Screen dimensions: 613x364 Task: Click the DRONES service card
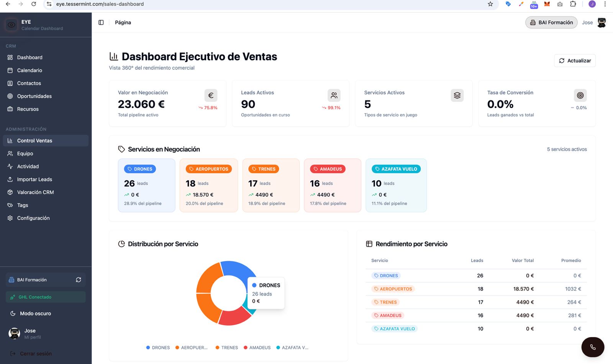tap(147, 185)
